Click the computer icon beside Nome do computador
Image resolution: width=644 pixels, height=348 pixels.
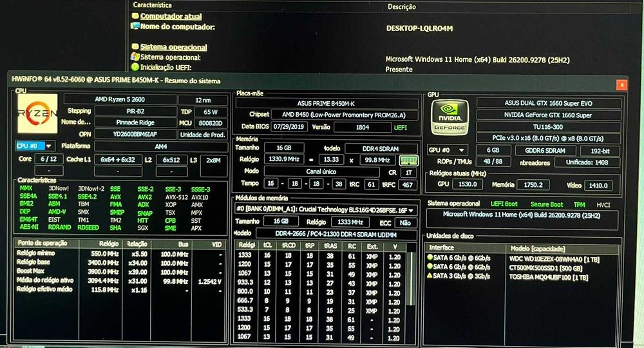pos(135,26)
